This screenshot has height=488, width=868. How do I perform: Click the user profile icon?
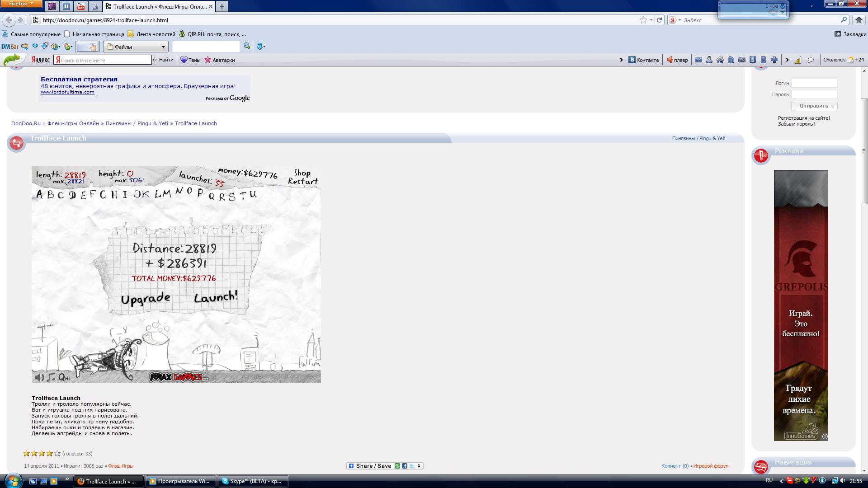click(x=709, y=60)
